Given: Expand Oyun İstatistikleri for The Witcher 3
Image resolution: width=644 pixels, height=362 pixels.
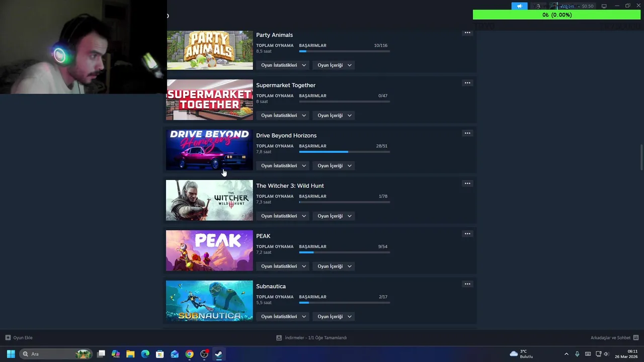Looking at the screenshot, I should click(x=283, y=216).
